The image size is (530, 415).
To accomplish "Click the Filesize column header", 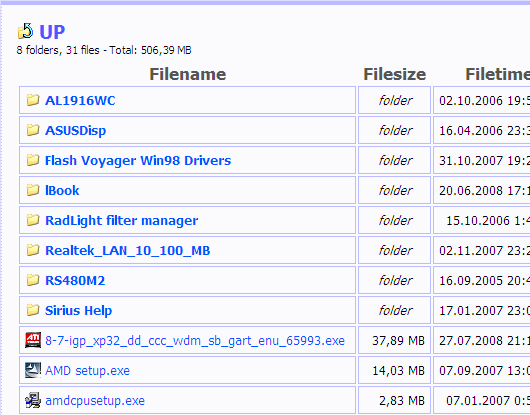I will click(394, 74).
